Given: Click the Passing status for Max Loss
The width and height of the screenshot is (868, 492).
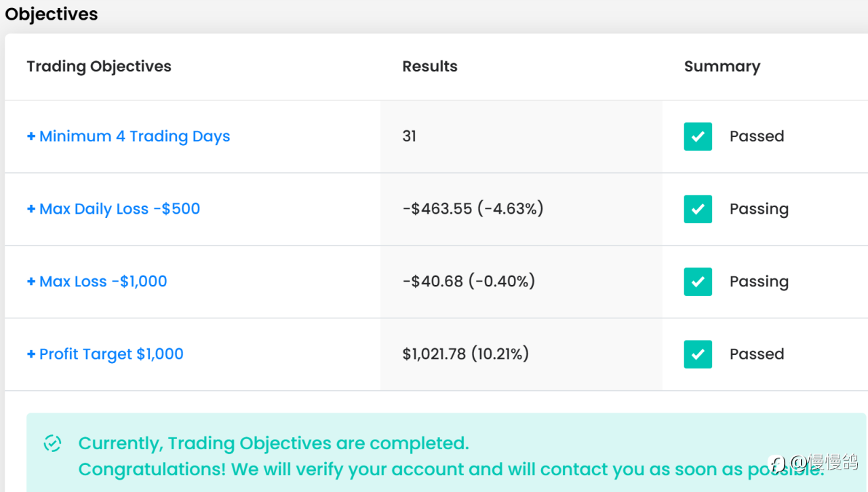Looking at the screenshot, I should [759, 282].
